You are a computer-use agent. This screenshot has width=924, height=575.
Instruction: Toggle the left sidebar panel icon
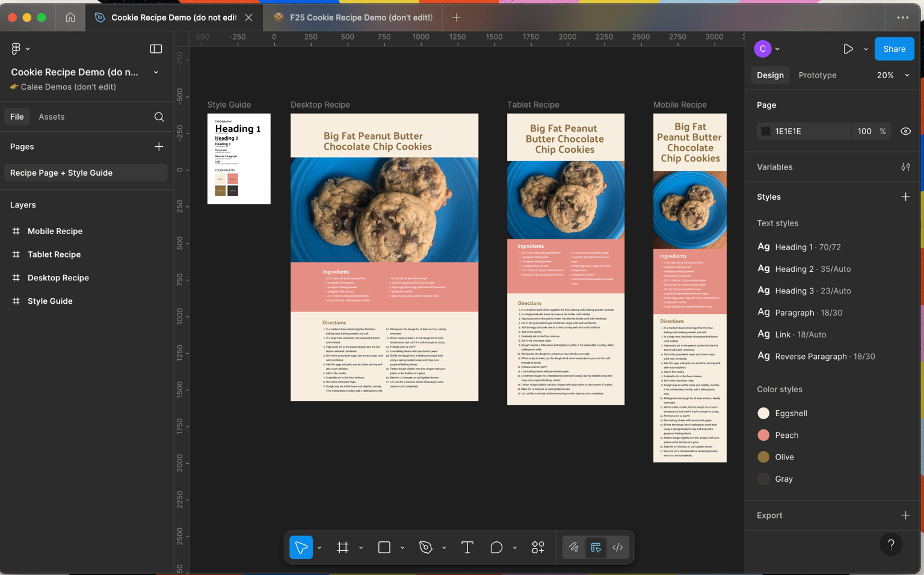pyautogui.click(x=156, y=49)
